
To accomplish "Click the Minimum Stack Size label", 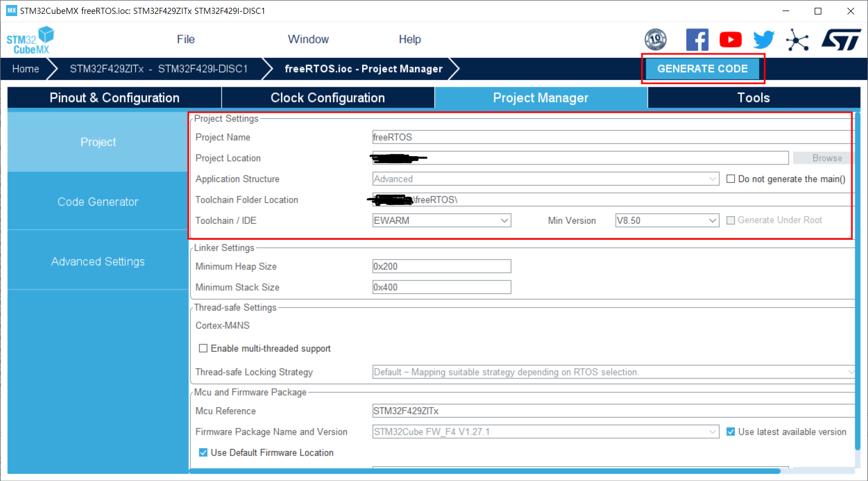I will (238, 287).
